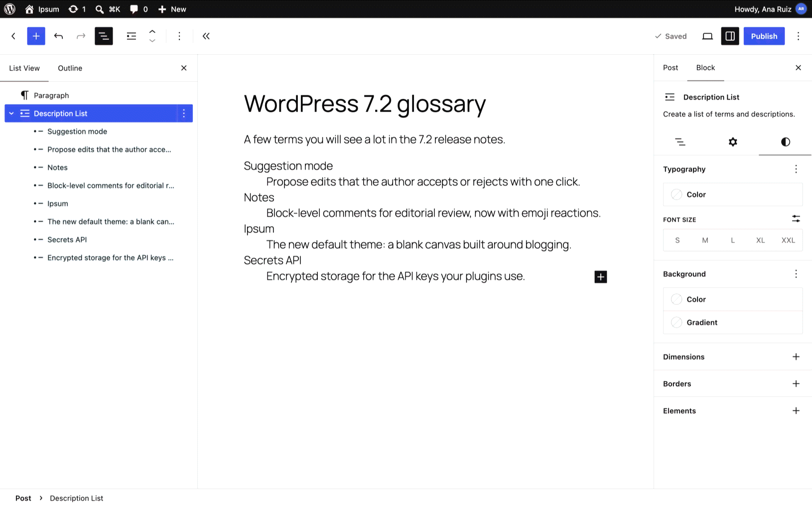
Task: Open the Background Gradient picker
Action: pos(733,323)
